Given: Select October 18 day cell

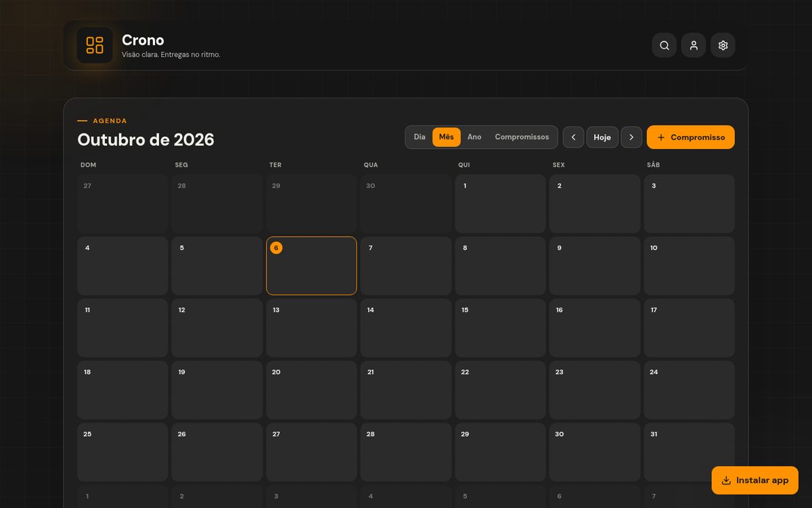Looking at the screenshot, I should click(122, 390).
